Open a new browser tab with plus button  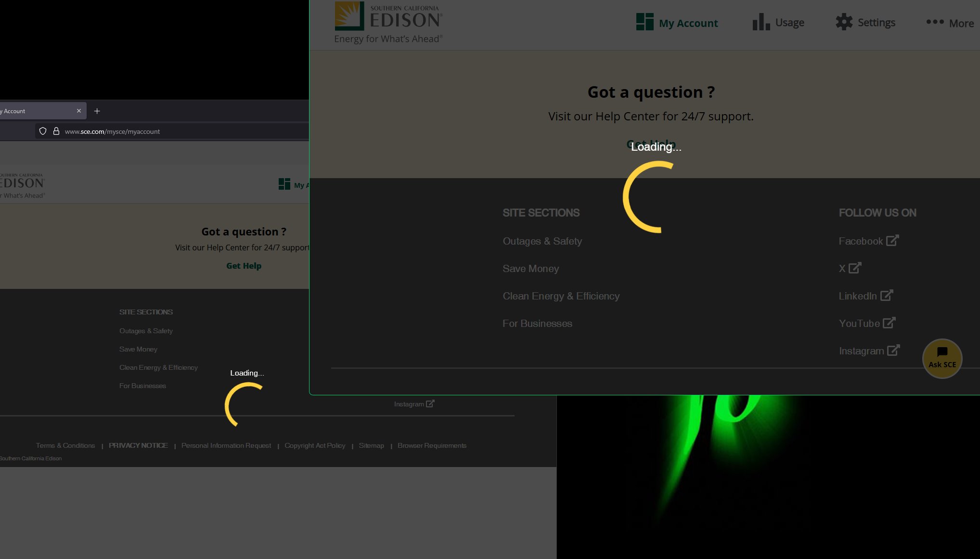point(97,111)
